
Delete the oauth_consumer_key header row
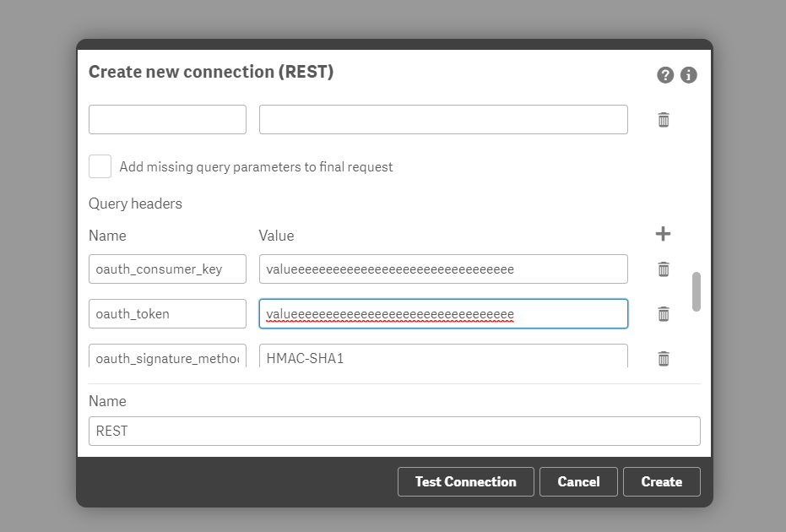point(664,269)
